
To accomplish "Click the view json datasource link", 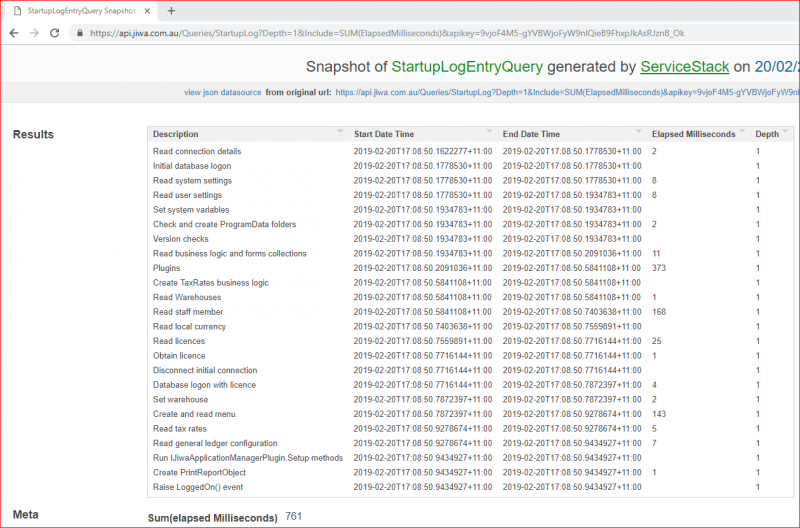I will (x=222, y=92).
